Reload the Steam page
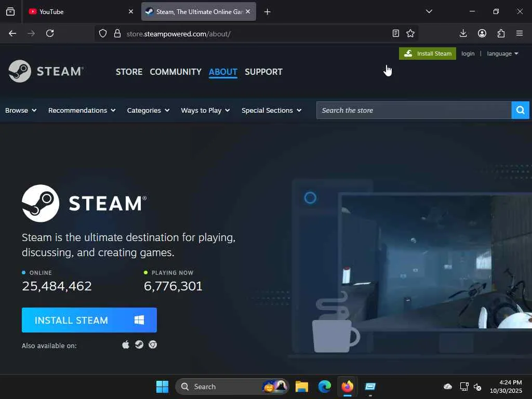Viewport: 532px width, 399px height. click(x=50, y=33)
